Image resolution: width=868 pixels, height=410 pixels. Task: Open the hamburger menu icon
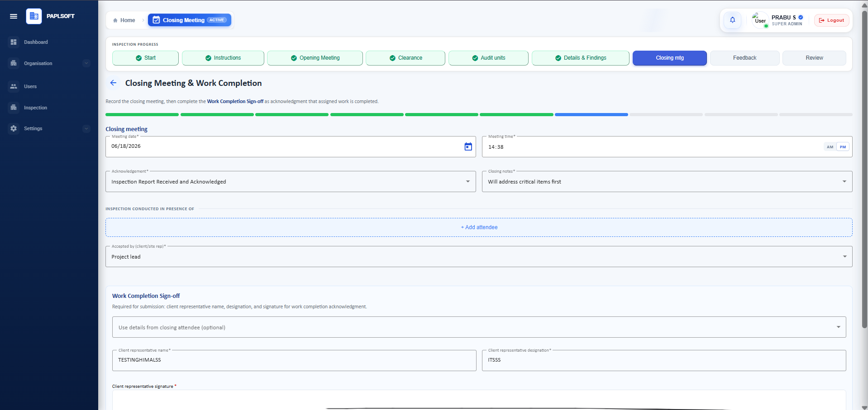14,16
